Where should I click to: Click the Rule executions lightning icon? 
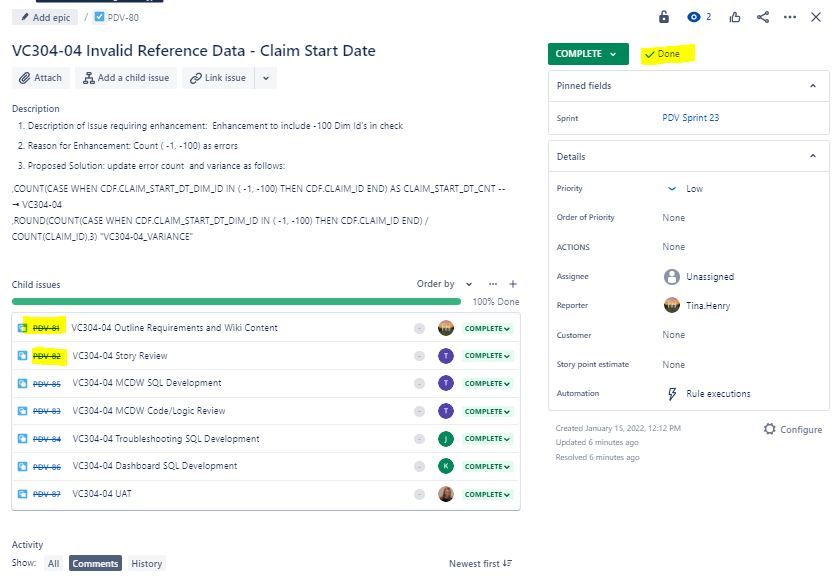click(x=672, y=394)
